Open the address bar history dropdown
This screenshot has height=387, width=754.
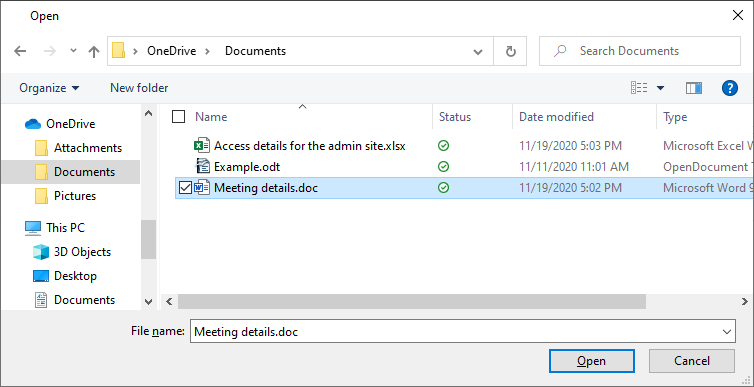[x=478, y=51]
